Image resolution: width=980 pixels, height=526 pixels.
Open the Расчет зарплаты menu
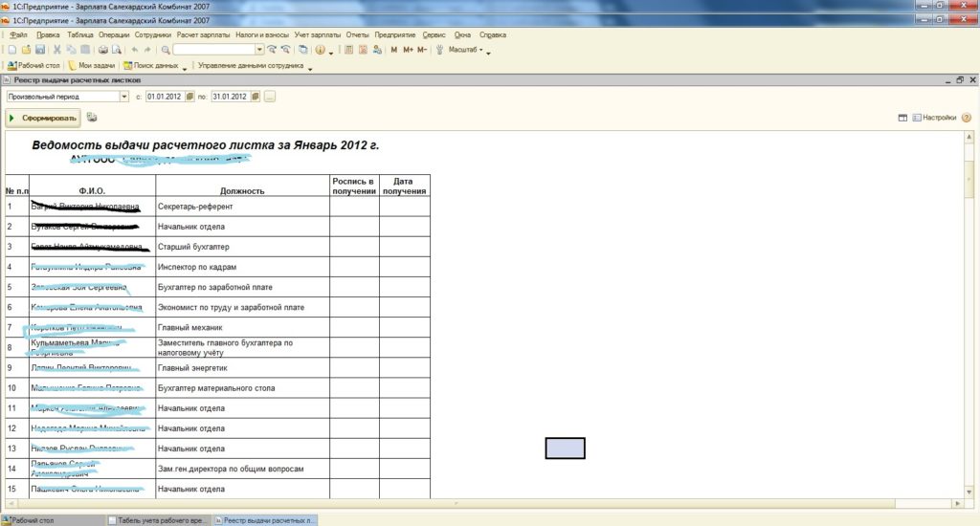(203, 34)
